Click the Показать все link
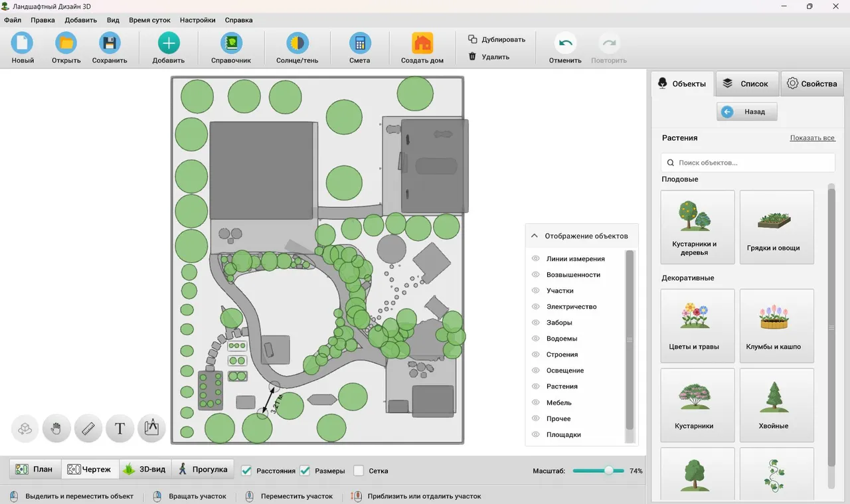Image resolution: width=850 pixels, height=504 pixels. click(x=812, y=138)
